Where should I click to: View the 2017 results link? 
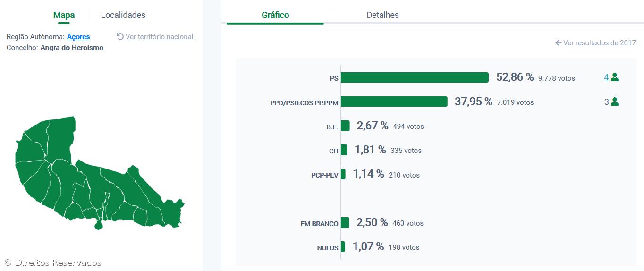click(599, 43)
